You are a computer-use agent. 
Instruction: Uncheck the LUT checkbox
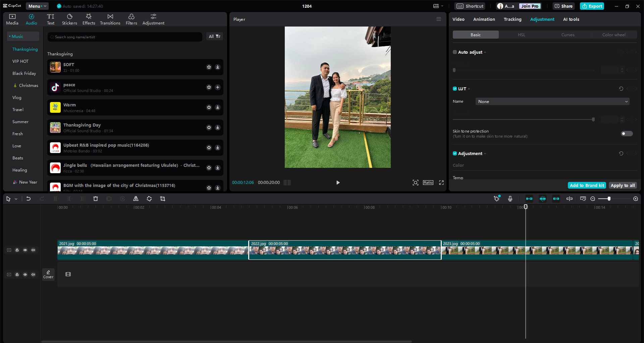click(x=455, y=89)
